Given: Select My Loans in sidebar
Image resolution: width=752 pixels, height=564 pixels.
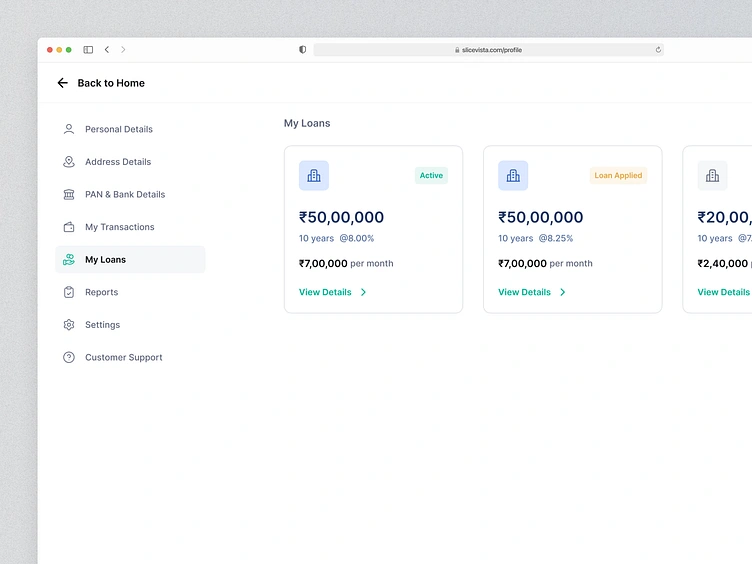Looking at the screenshot, I should pos(130,259).
